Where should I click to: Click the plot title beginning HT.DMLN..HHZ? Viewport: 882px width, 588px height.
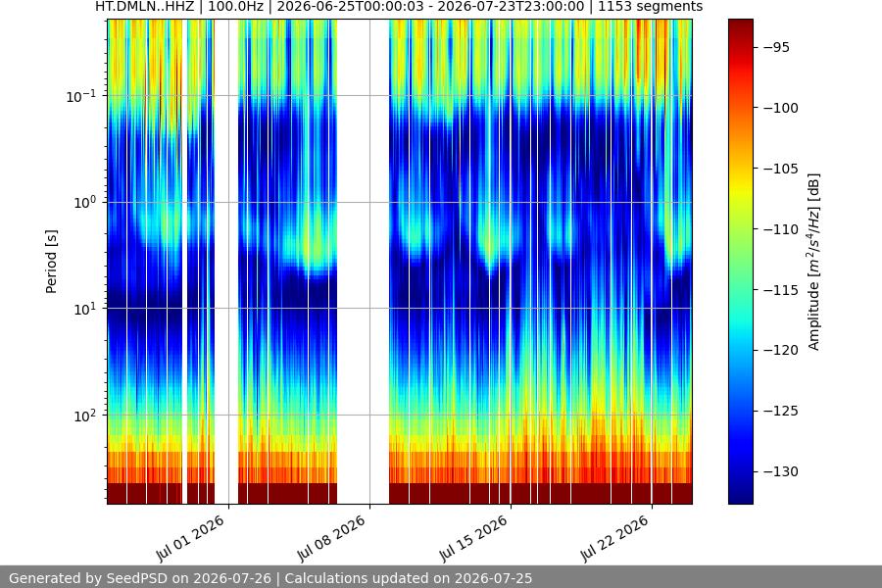399,7
